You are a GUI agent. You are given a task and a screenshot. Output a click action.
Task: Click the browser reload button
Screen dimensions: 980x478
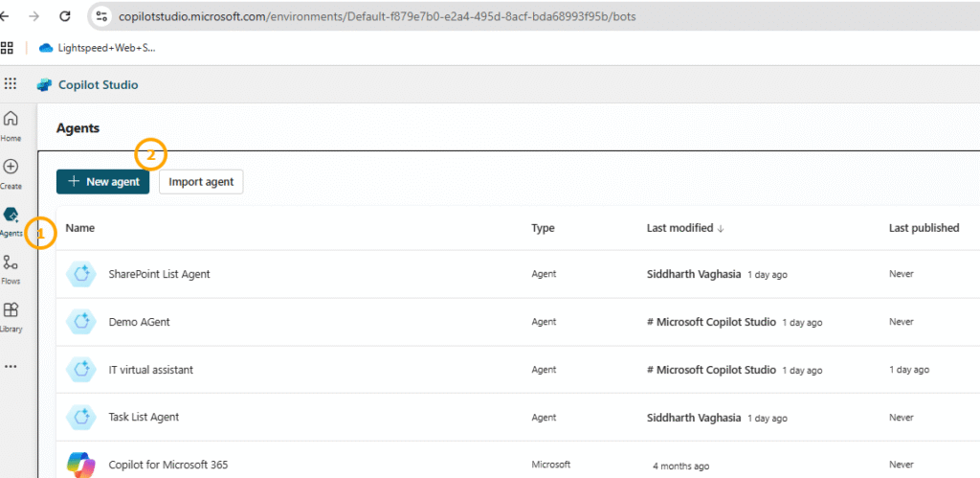click(x=65, y=16)
